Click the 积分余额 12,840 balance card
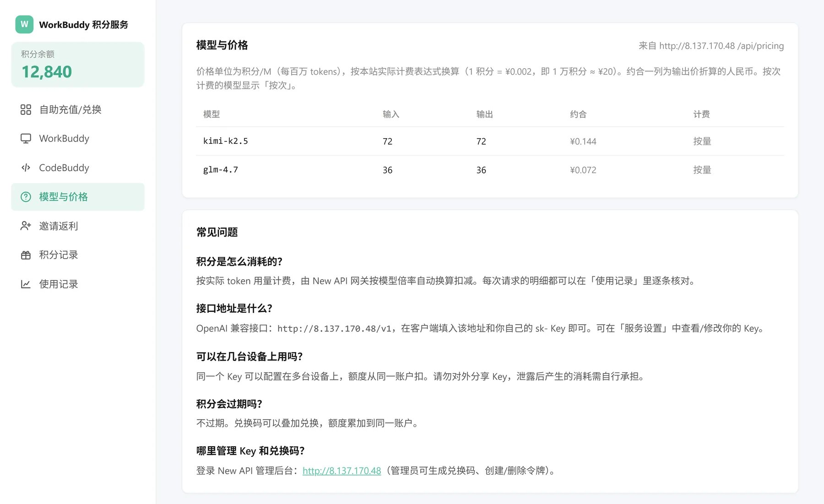This screenshot has width=824, height=504. [x=78, y=65]
